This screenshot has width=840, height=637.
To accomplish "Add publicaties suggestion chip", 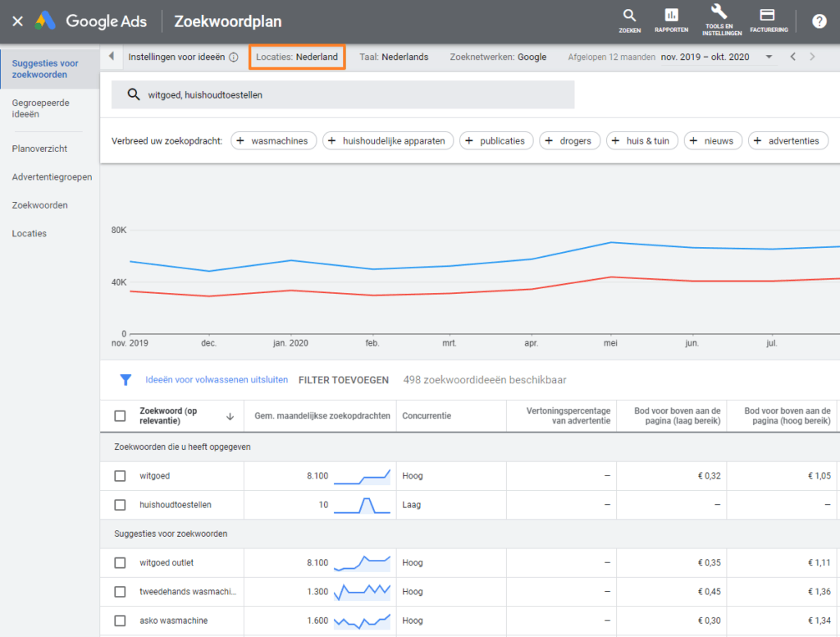I will [496, 141].
